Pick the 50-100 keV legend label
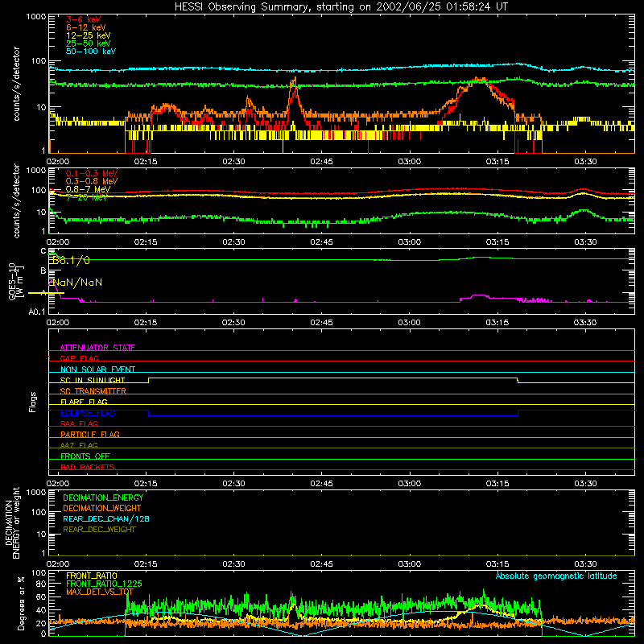The height and width of the screenshot is (644, 644). tap(91, 52)
